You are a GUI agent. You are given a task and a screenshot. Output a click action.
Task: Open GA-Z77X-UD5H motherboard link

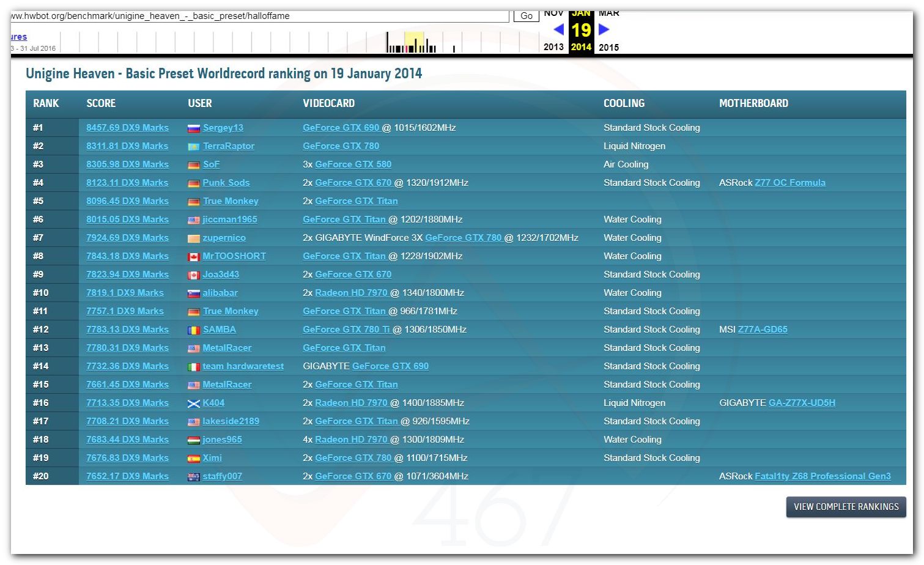(802, 403)
